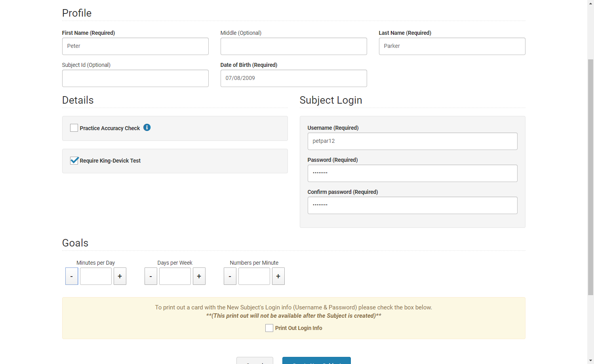
Task: Increase Days per Week using plus
Action: pyautogui.click(x=199, y=276)
